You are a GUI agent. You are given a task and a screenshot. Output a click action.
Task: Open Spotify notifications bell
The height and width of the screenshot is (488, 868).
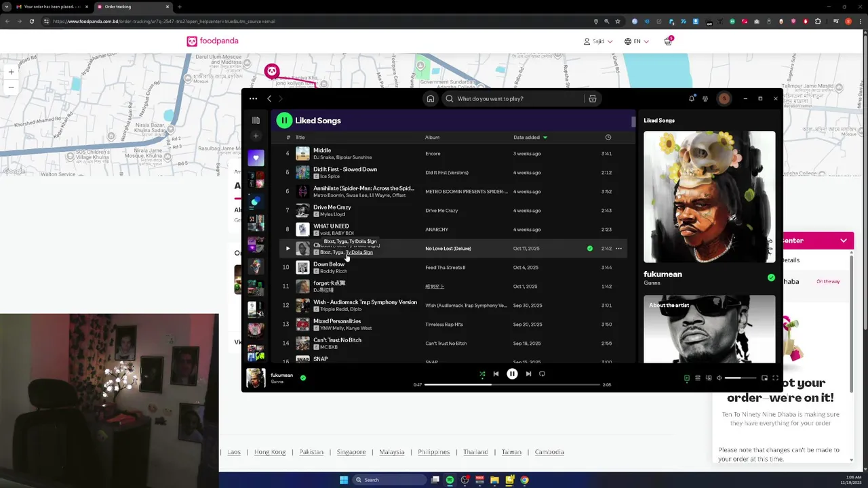click(692, 99)
